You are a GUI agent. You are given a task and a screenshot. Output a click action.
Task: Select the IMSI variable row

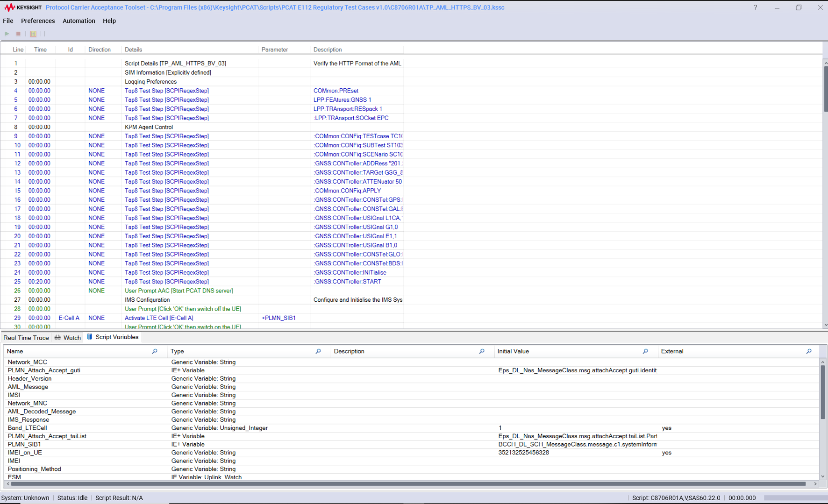pos(412,395)
